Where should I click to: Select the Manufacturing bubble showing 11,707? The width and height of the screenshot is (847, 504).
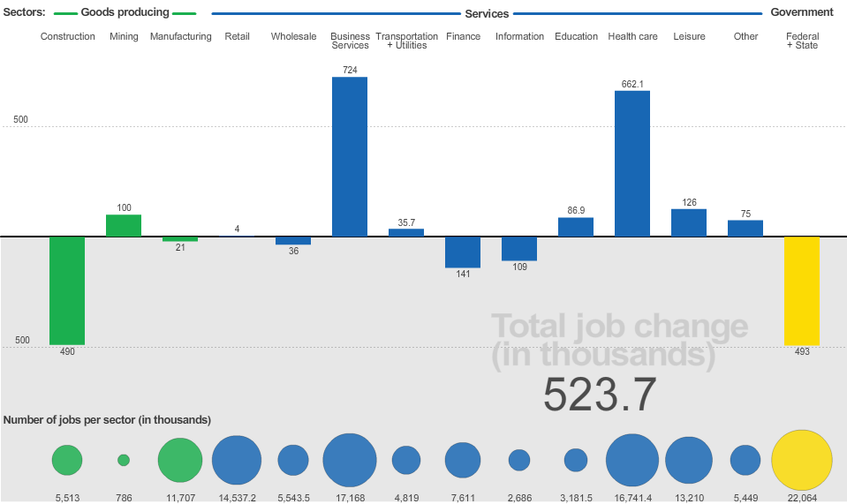tap(180, 460)
